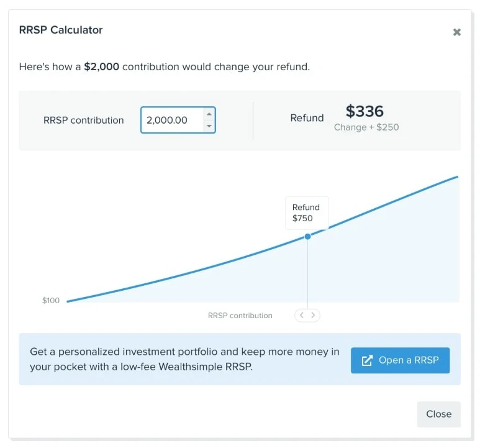Click the $100 chart axis label
Screen dimensions: 480x448
click(x=51, y=301)
